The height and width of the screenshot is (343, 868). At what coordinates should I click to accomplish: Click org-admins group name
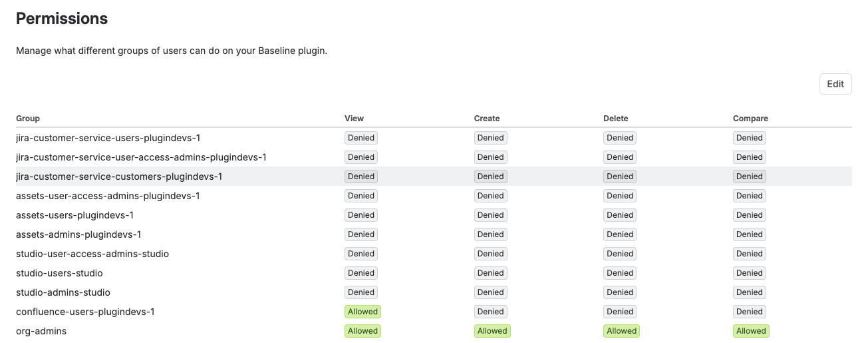pyautogui.click(x=41, y=331)
